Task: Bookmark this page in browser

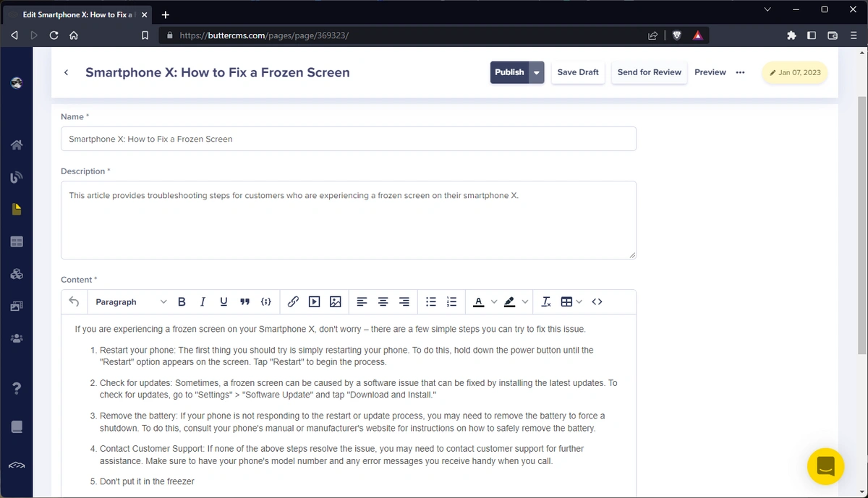Action: pyautogui.click(x=145, y=35)
